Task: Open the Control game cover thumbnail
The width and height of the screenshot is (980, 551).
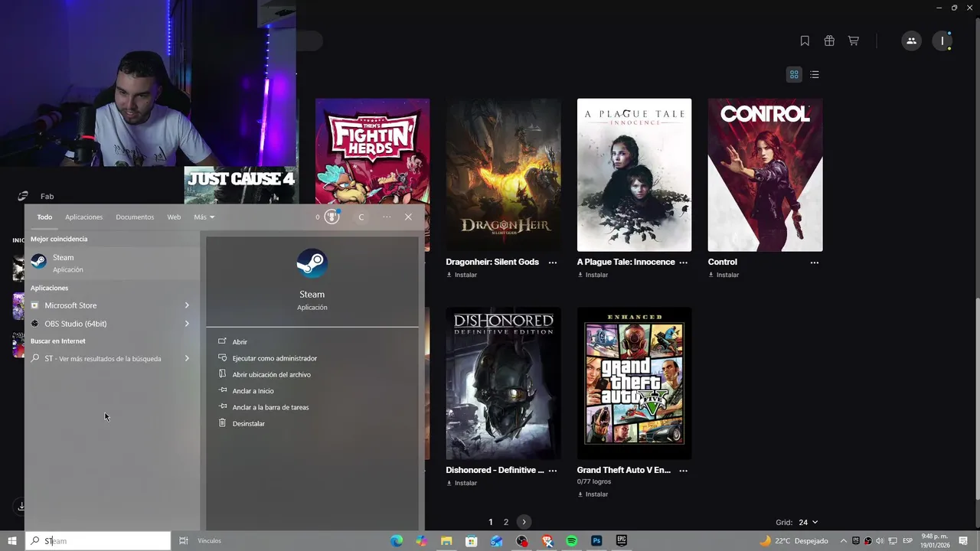Action: click(x=765, y=174)
